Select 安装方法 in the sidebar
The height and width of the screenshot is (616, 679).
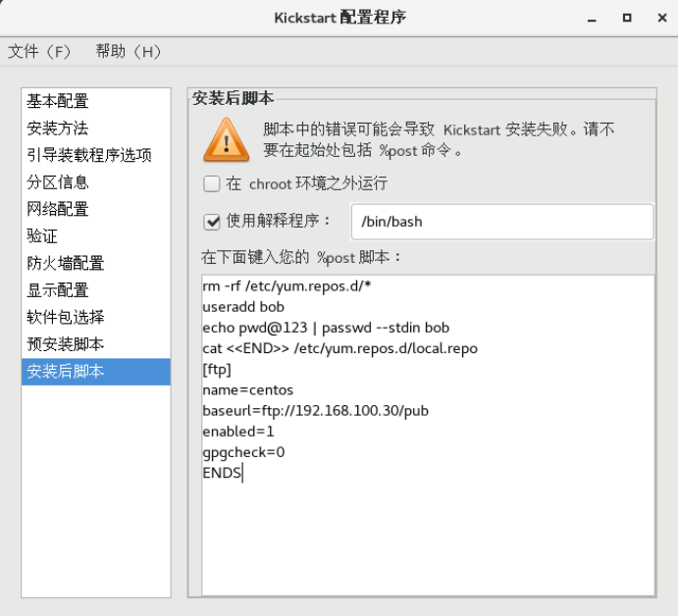pyautogui.click(x=96, y=128)
